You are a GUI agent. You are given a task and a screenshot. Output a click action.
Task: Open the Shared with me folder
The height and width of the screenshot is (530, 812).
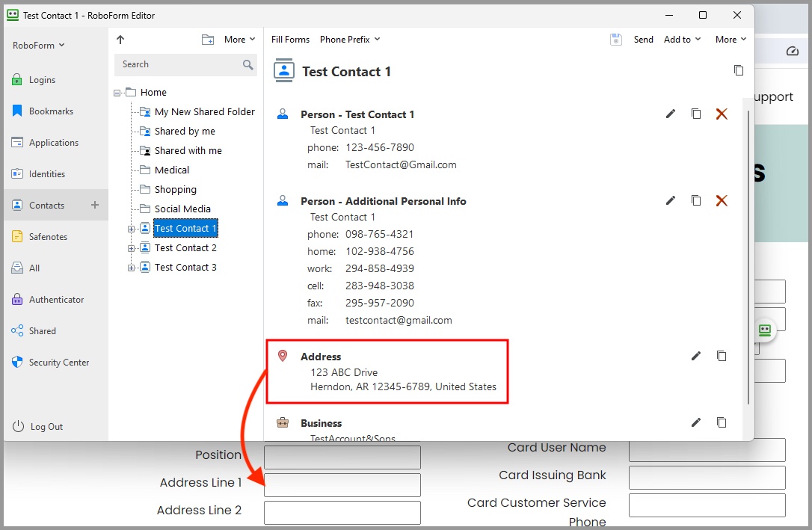click(x=188, y=150)
